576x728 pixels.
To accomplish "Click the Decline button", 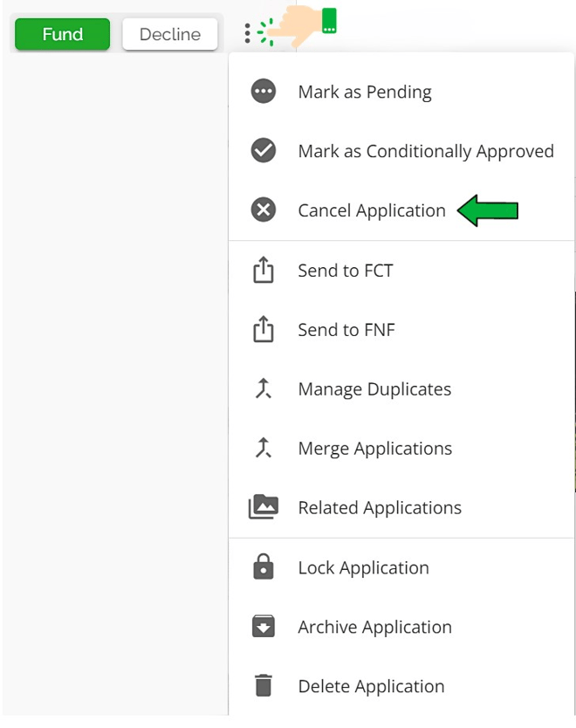I will [170, 34].
